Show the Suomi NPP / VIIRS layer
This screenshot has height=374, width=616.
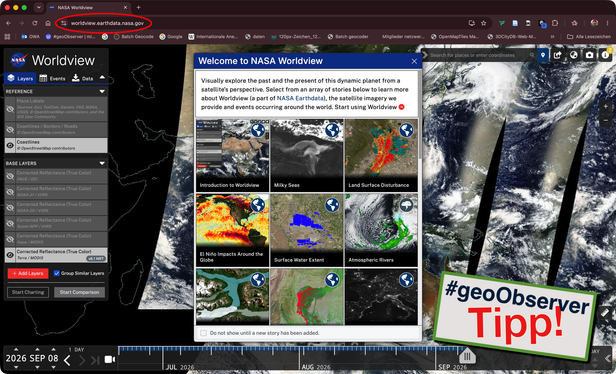coord(10,223)
